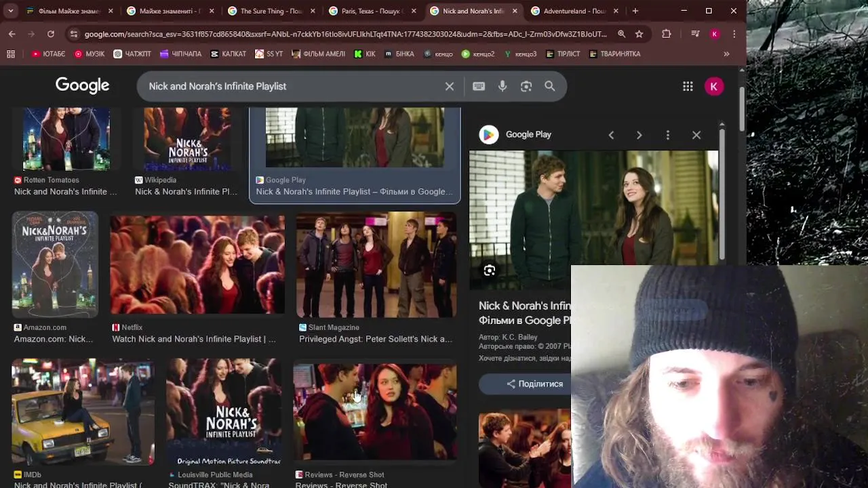Clear the search box text
This screenshot has height=488, width=868.
pos(449,86)
